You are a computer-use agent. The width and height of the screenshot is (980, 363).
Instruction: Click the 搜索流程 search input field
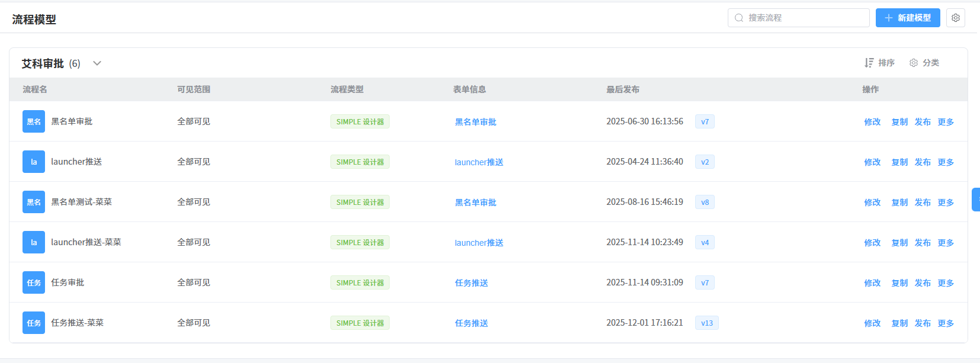(x=798, y=18)
